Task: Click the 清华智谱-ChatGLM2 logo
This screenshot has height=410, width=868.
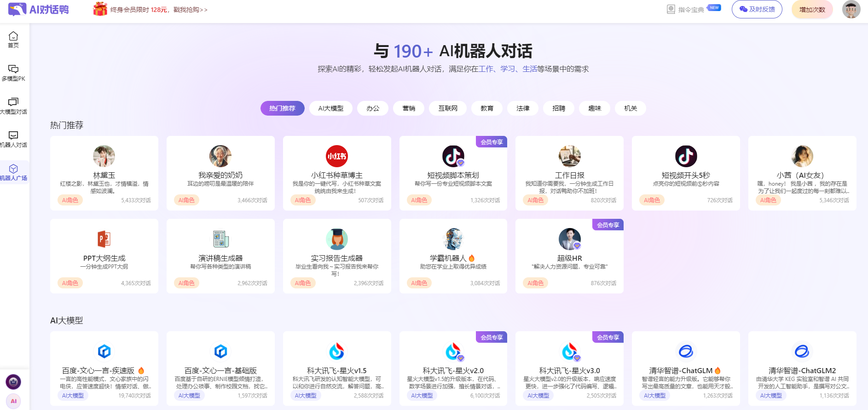Action: pyautogui.click(x=802, y=351)
